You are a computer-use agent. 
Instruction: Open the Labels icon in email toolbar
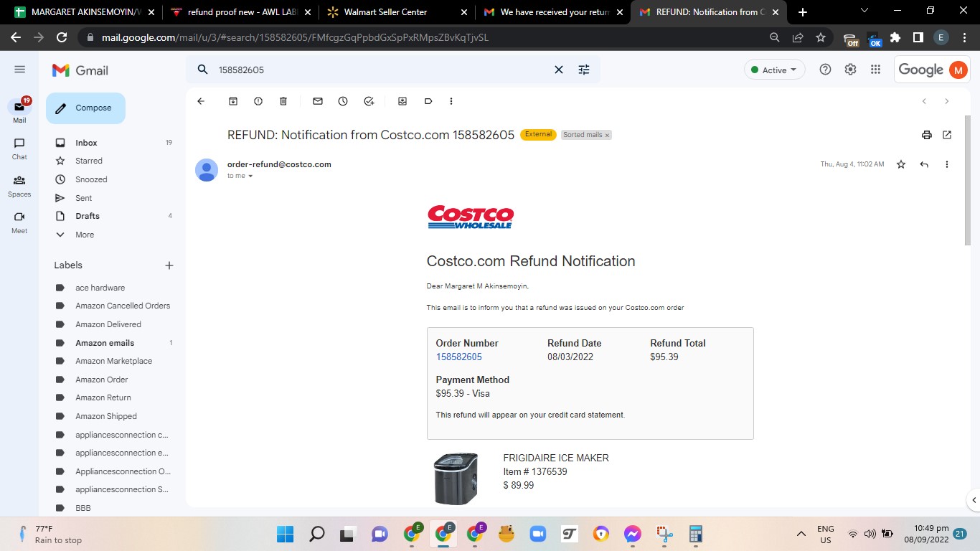(x=428, y=101)
